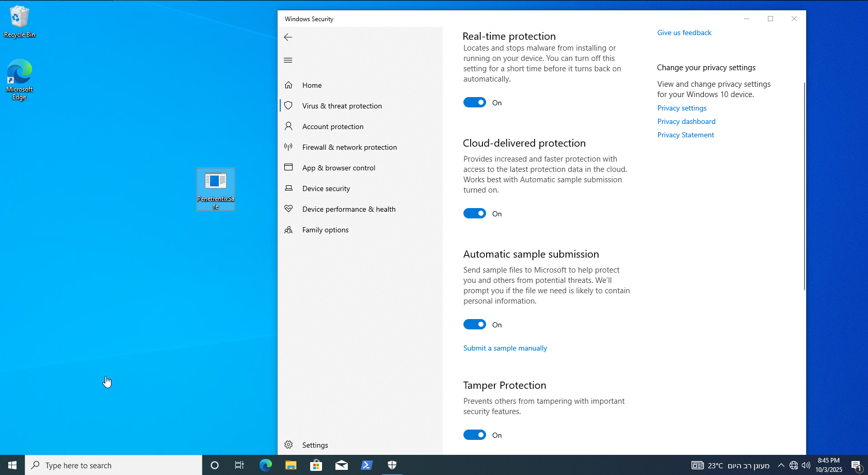Select the Firewall & network protection icon
This screenshot has height=475, width=868.
(288, 147)
